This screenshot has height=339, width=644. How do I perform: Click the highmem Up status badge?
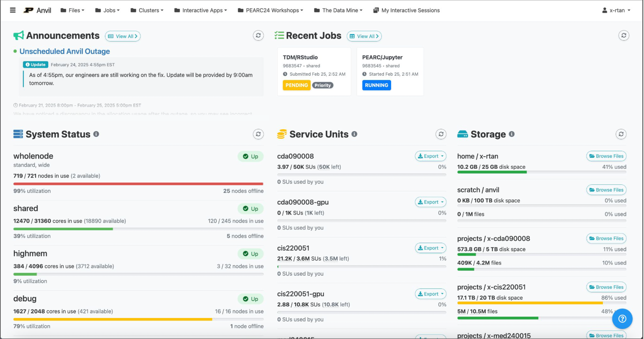click(x=250, y=254)
